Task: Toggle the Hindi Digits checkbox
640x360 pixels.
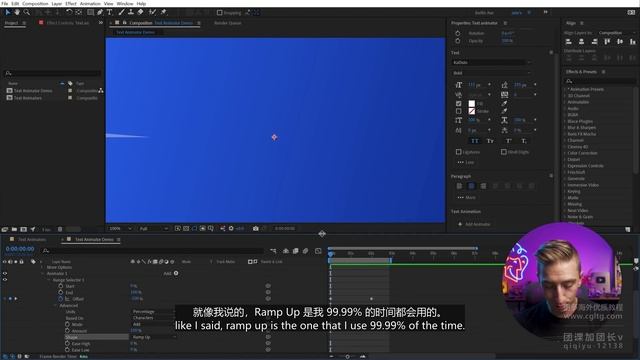Action: pyautogui.click(x=504, y=152)
